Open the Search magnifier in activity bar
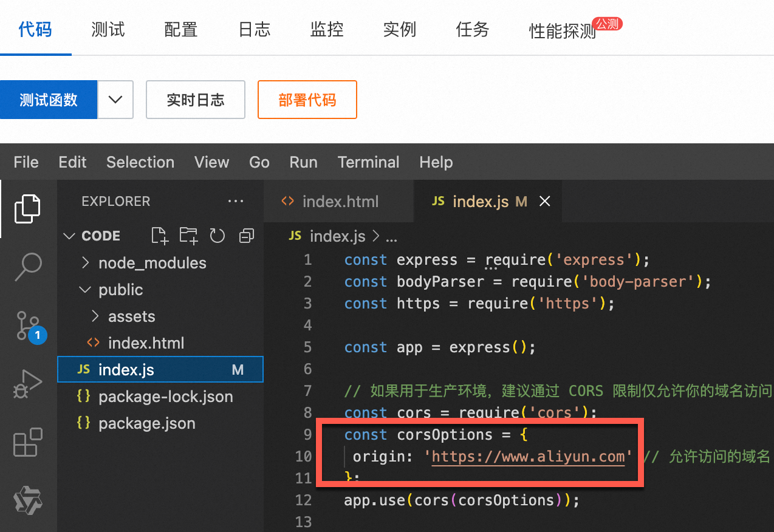This screenshot has height=532, width=774. click(27, 266)
